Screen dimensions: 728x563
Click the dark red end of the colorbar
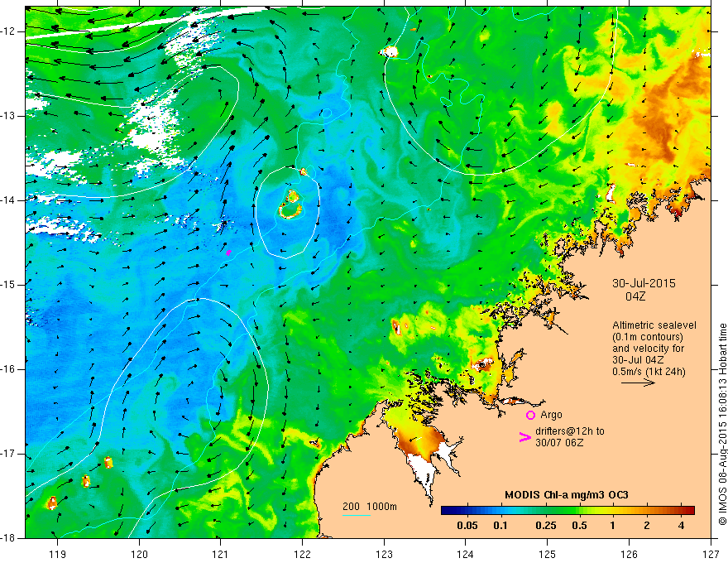690,510
